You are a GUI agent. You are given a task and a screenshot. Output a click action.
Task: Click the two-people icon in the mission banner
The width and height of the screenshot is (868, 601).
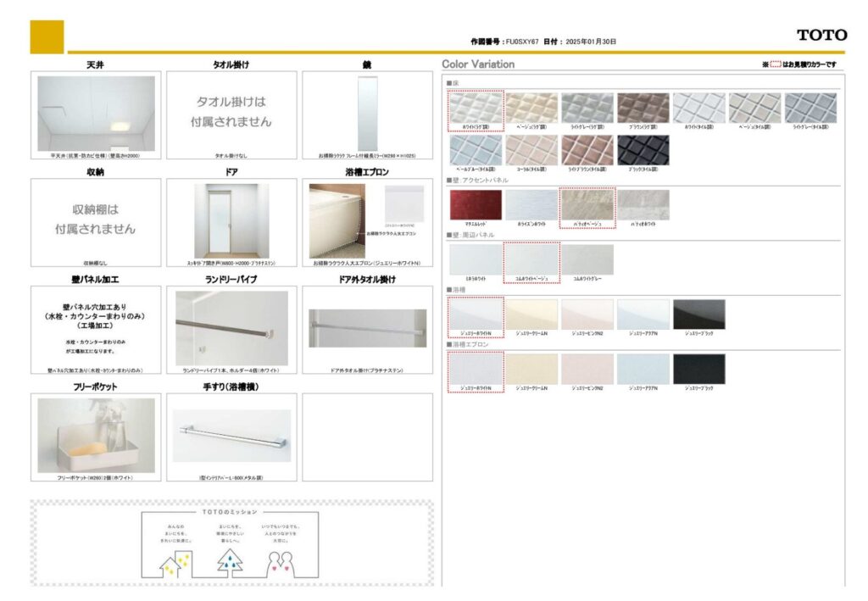click(282, 560)
